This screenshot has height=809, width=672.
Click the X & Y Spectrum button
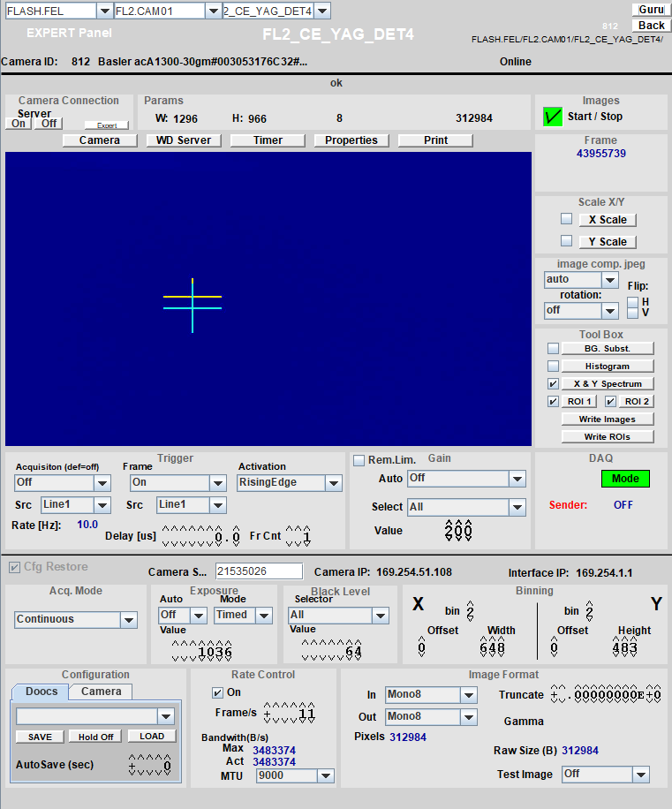pos(607,384)
